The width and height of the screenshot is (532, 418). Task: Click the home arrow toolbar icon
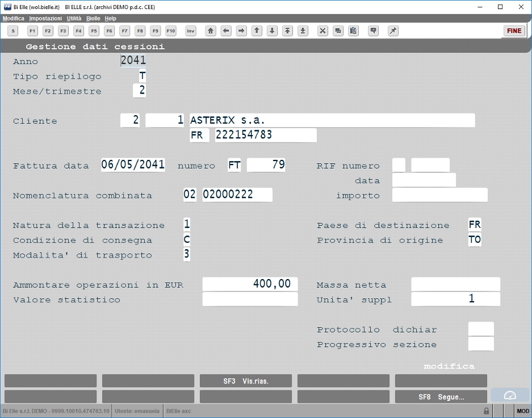click(211, 31)
